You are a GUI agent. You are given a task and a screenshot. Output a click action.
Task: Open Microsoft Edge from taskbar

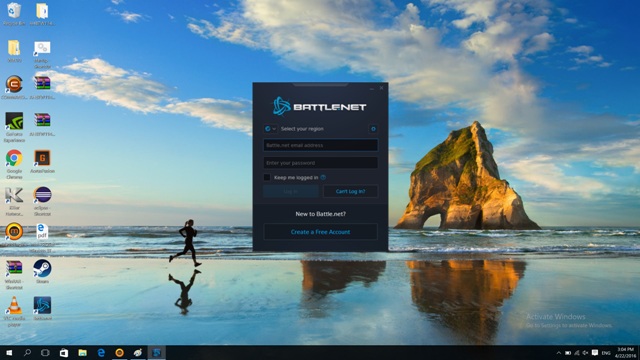coord(101,353)
